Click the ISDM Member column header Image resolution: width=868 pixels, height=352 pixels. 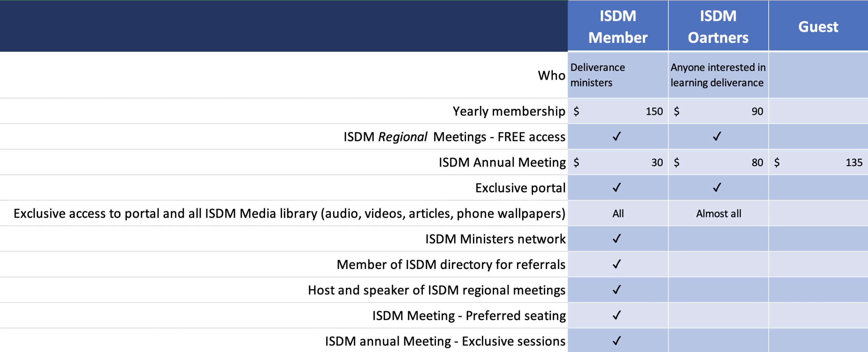tap(617, 26)
